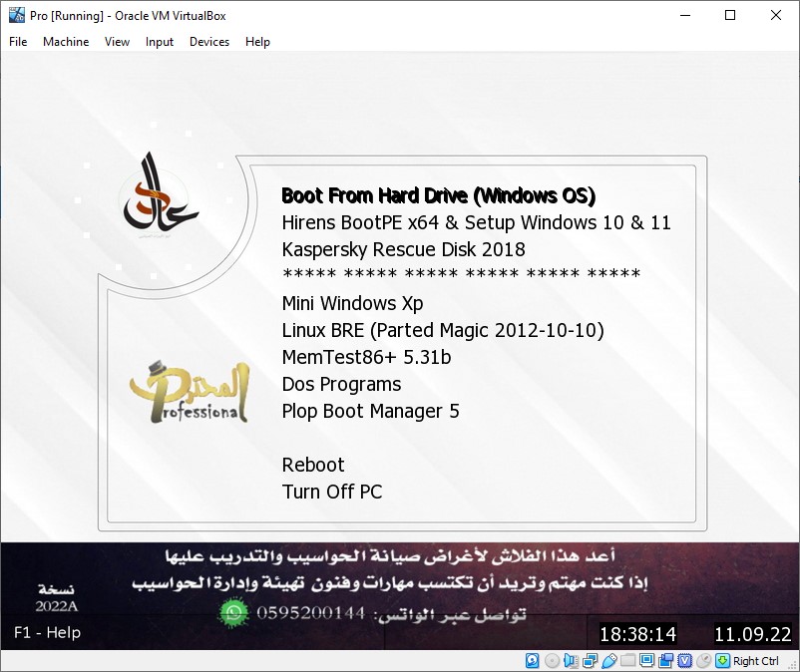
Task: Click the shared folders status icon
Action: point(627,661)
